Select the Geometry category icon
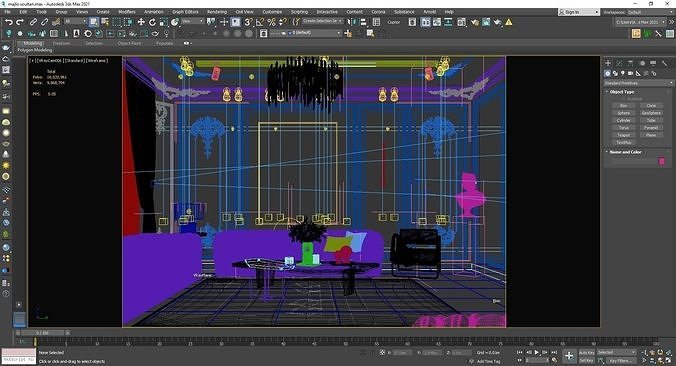Viewport: 676px width, 366px height. pos(607,73)
